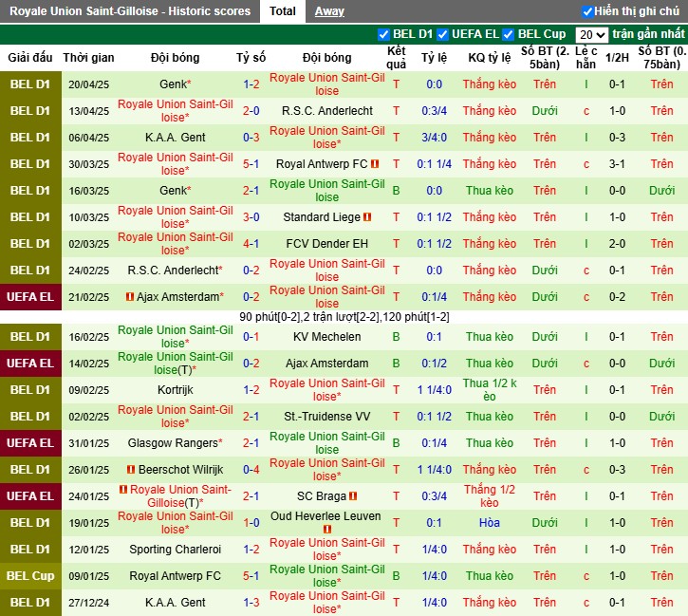Image resolution: width=688 pixels, height=616 pixels.
Task: Open St.-Truidense VV team link
Action: pos(326,417)
